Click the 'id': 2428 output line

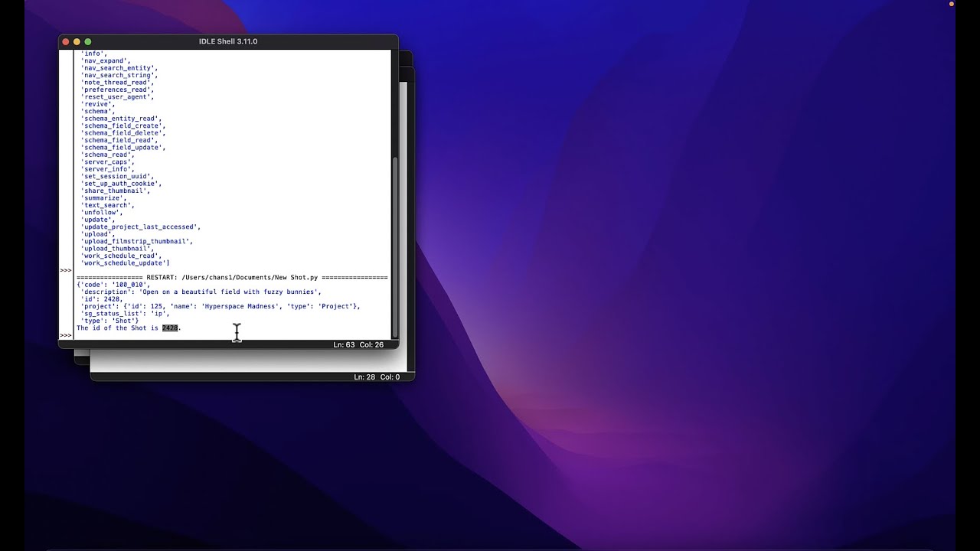(102, 299)
